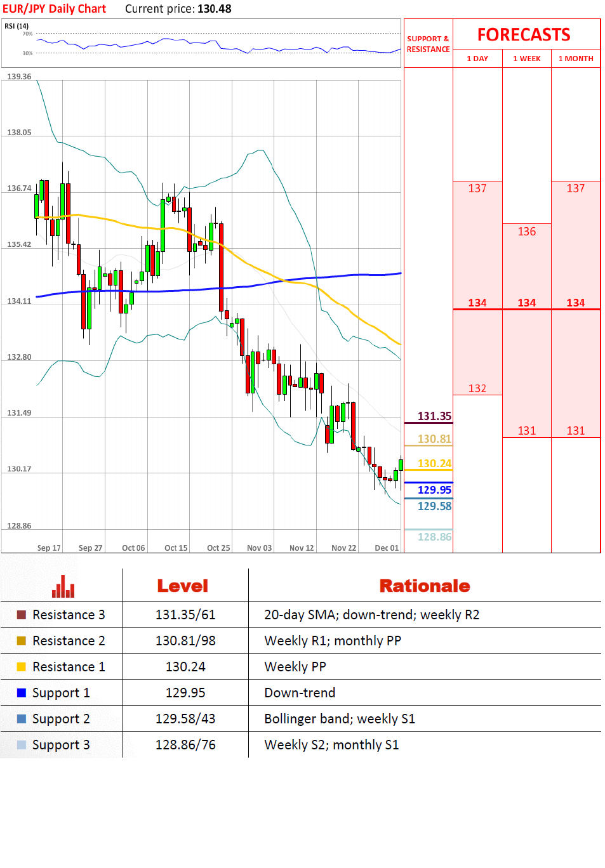Click the 136 value in 1 WEEK column
The height and width of the screenshot is (868, 605).
click(527, 232)
